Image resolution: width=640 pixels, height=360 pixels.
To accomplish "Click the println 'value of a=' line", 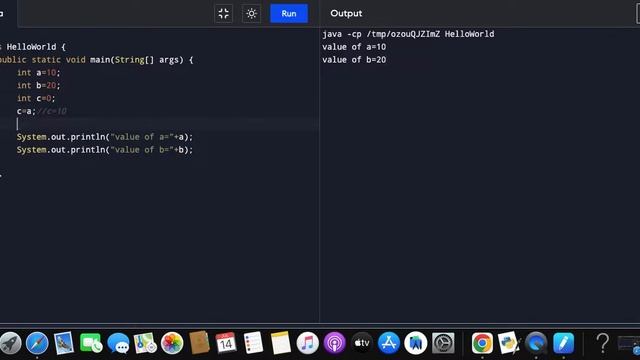I will point(104,137).
